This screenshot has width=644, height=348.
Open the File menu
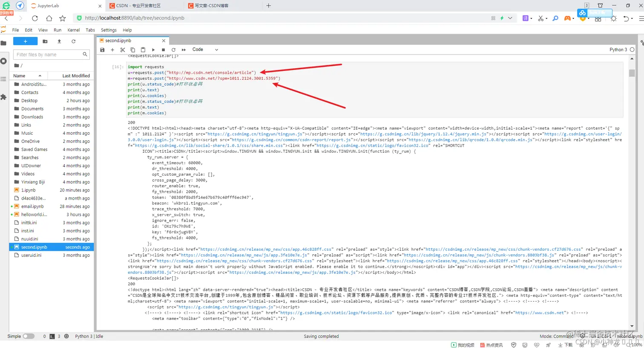15,30
